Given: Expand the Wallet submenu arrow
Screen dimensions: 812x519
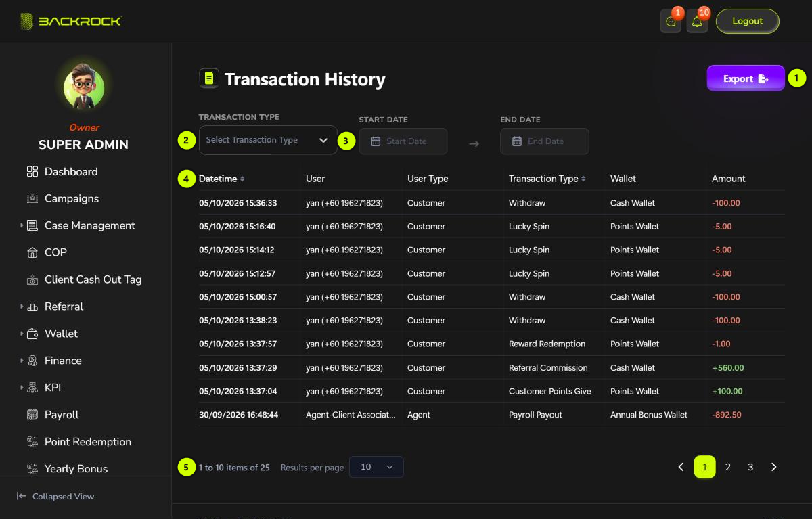Looking at the screenshot, I should coord(22,334).
